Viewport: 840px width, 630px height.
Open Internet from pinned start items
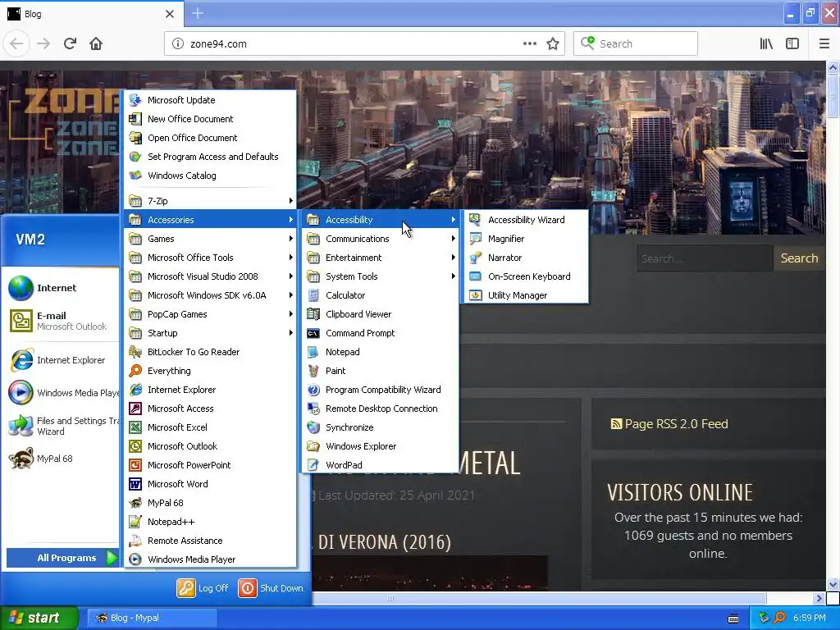click(60, 288)
